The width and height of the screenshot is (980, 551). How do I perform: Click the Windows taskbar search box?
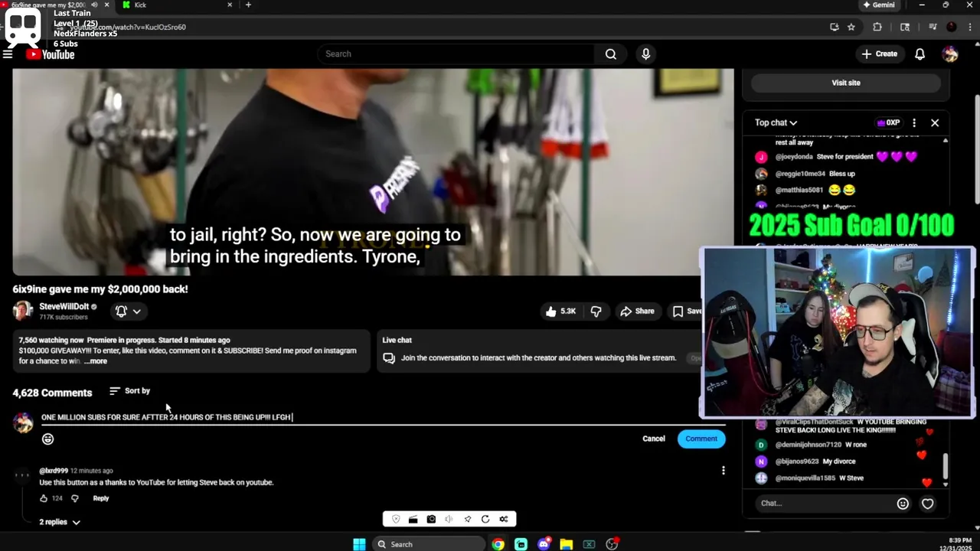(429, 544)
